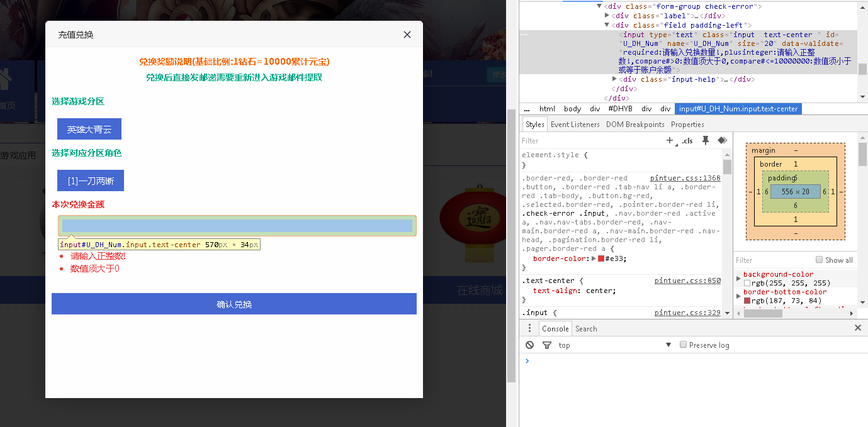Switch to the Event Listeners tab

click(575, 125)
